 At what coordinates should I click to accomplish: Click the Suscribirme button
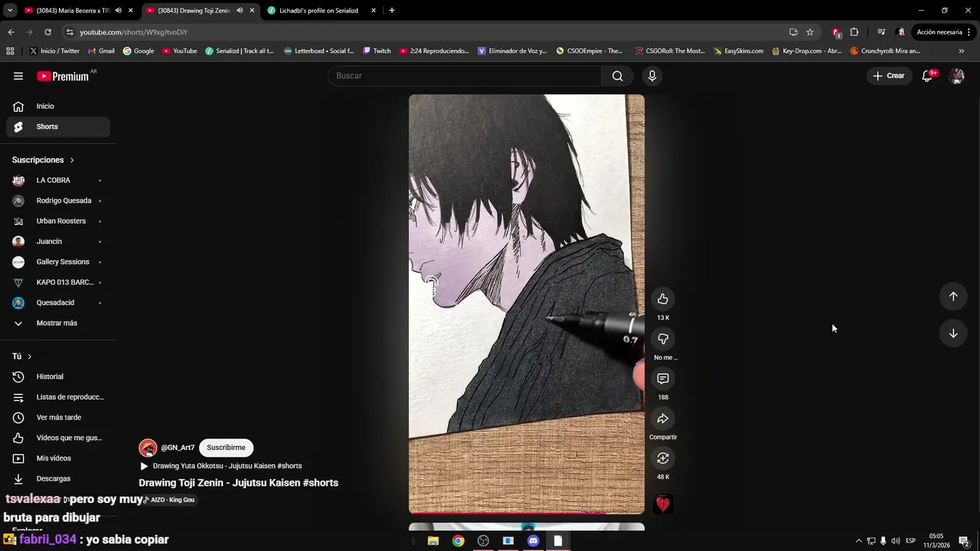point(226,448)
